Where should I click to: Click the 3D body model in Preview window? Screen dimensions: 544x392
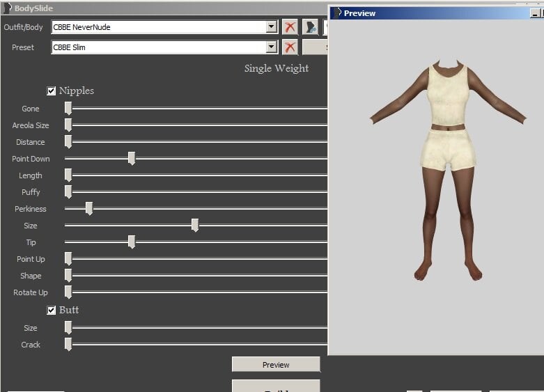(448, 170)
